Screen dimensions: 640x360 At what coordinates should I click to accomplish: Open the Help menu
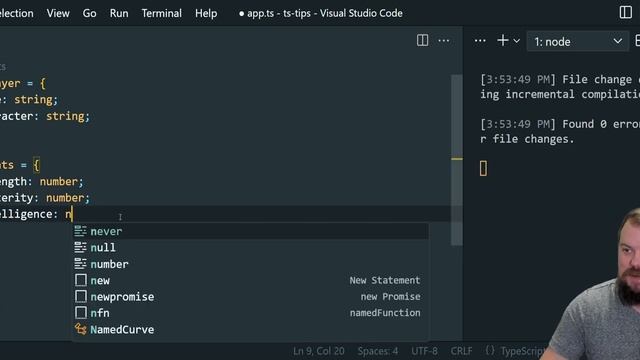pyautogui.click(x=206, y=13)
